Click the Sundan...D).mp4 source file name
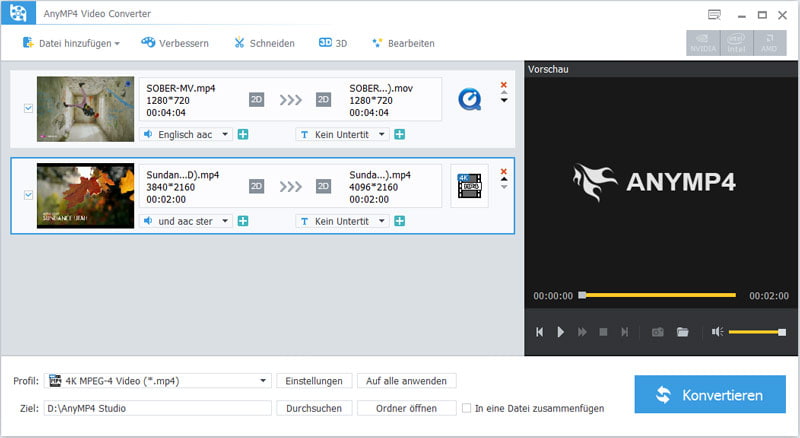The image size is (800, 438). [x=183, y=175]
